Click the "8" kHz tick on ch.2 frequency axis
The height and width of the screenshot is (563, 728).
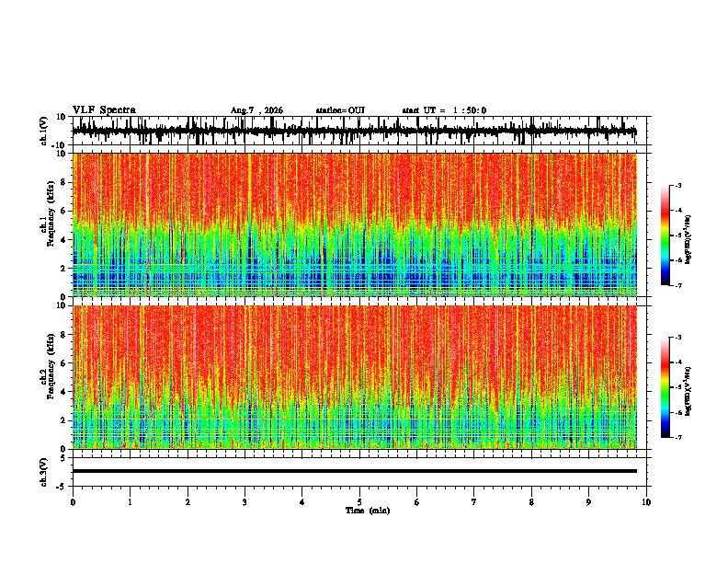(x=64, y=335)
